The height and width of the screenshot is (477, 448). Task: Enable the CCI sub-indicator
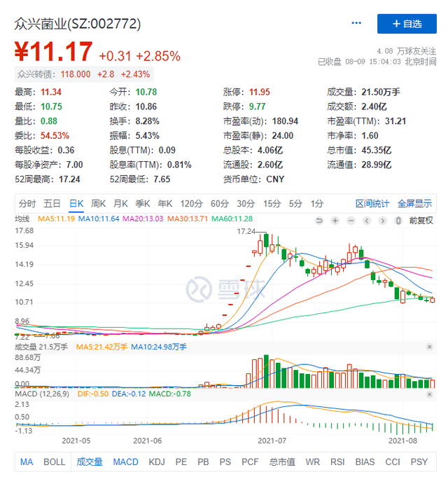[393, 462]
